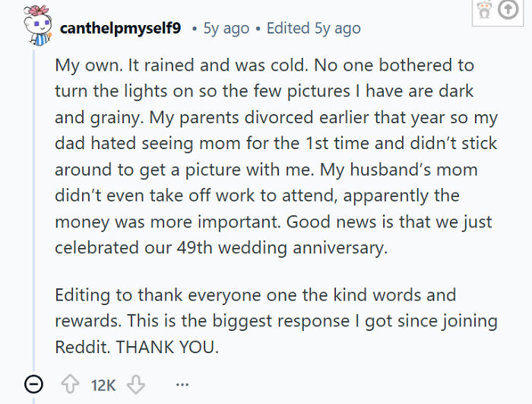Downvote the comment by canthelpmyself9

pos(135,385)
